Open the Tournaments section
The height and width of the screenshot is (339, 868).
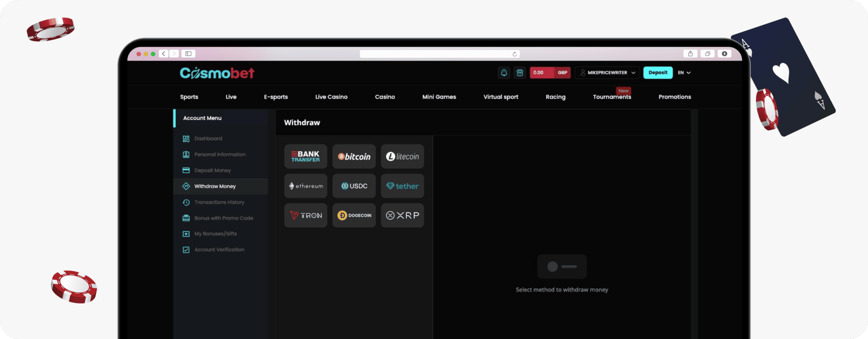612,97
